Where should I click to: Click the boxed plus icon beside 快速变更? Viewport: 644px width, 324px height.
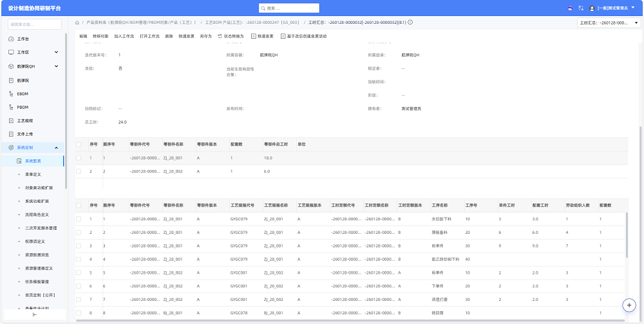coord(253,36)
